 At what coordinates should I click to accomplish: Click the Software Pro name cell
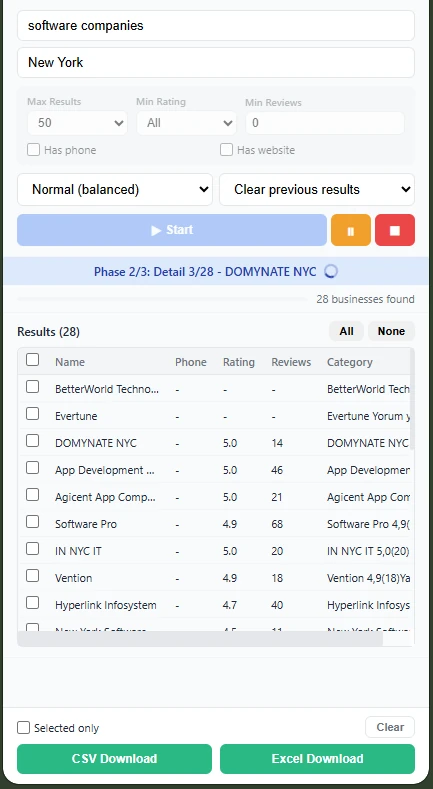click(x=86, y=524)
